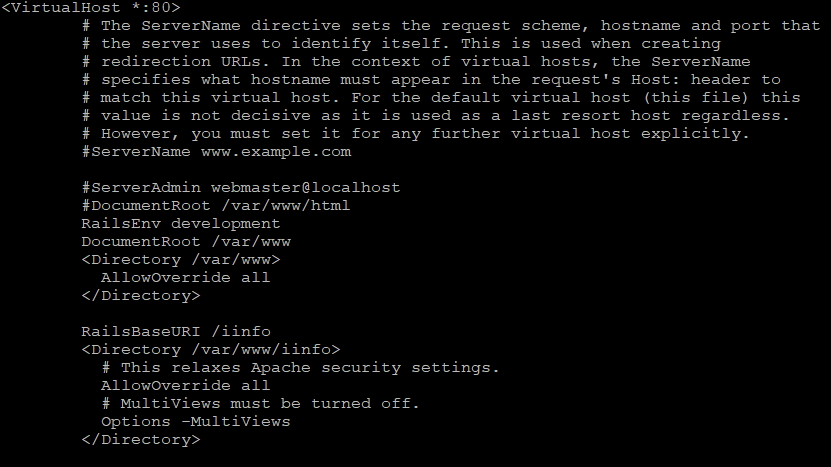Screen dimensions: 831x467
Task: Place cursor on RailsBaseURI /iinfo line
Action: (x=176, y=332)
